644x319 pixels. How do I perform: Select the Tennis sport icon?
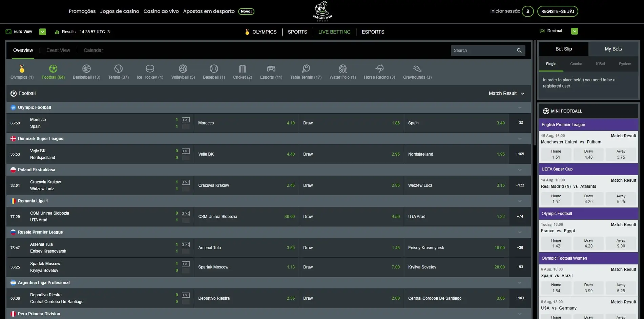118,69
